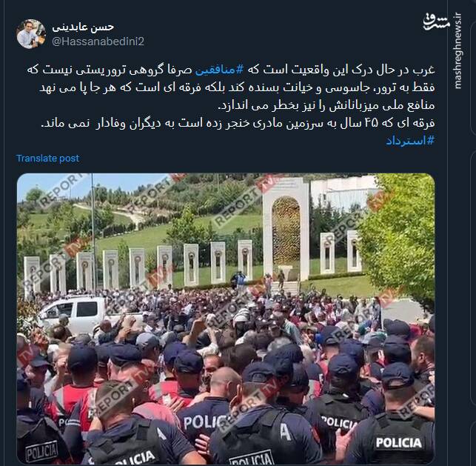Click the tweet line mentioning ۴۵ سال
The image size is (476, 466).
click(238, 123)
